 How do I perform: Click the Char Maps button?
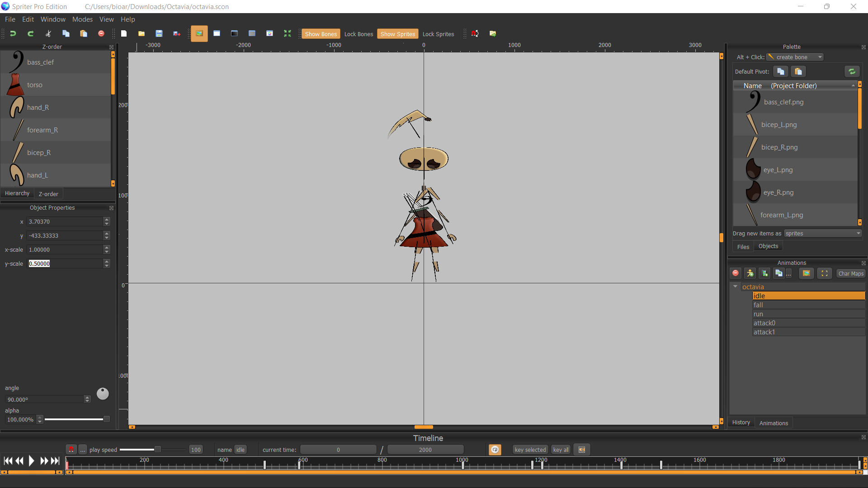coord(851,273)
